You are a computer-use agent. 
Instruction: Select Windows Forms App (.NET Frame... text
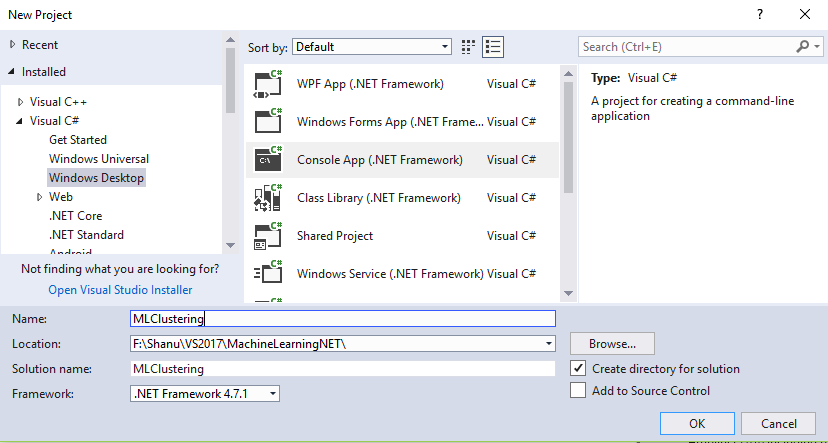tap(390, 122)
